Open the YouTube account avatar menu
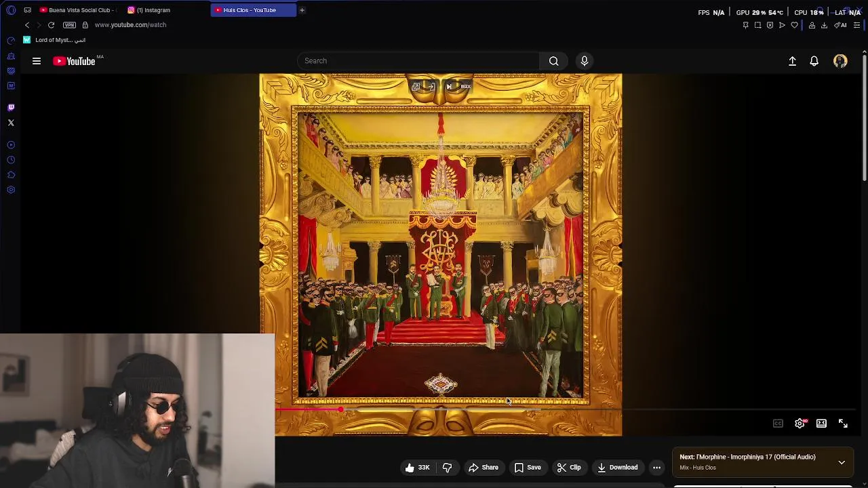The image size is (868, 488). [840, 61]
